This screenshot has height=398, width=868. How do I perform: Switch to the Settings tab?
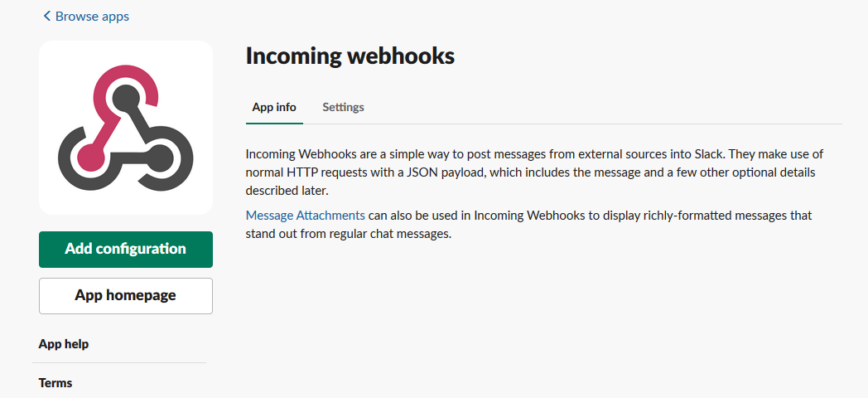(343, 107)
